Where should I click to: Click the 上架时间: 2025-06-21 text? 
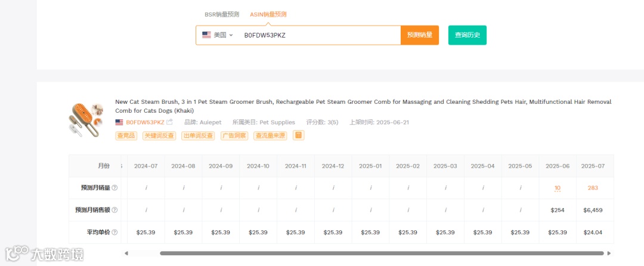379,122
